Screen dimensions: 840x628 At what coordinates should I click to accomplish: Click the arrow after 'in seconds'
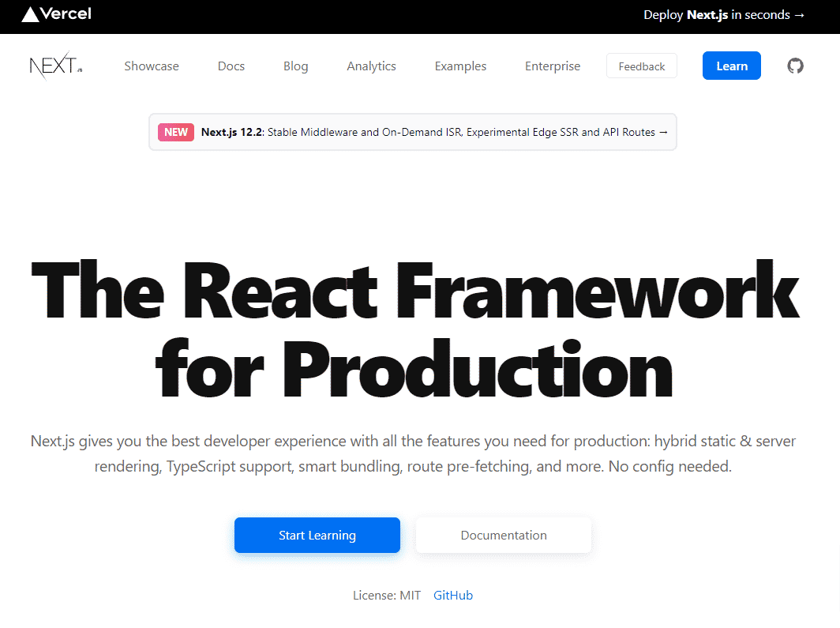point(799,15)
